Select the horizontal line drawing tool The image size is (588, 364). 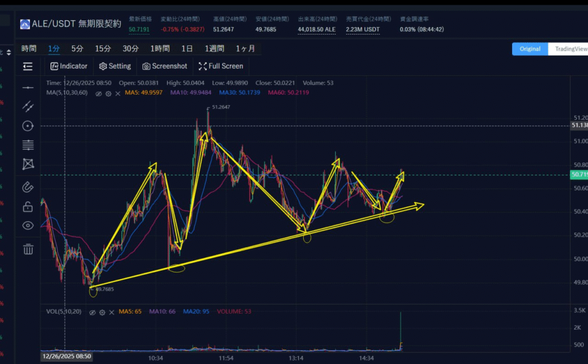28,87
